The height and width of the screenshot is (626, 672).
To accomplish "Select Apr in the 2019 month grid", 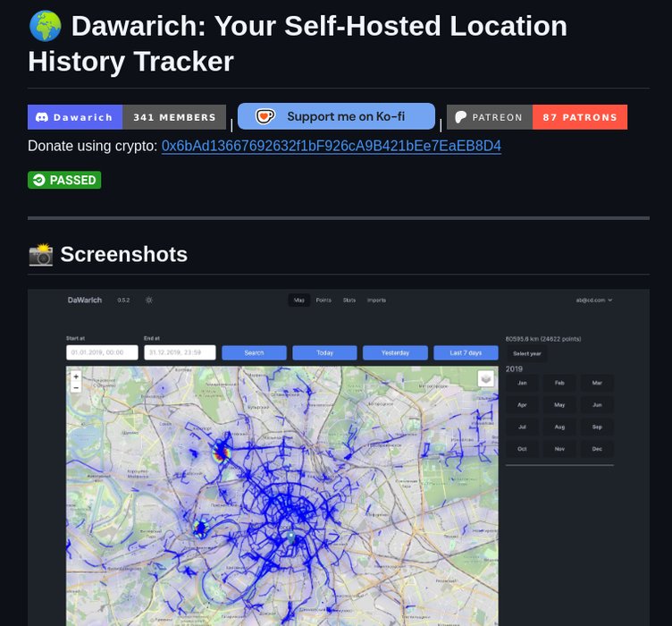I will point(522,405).
